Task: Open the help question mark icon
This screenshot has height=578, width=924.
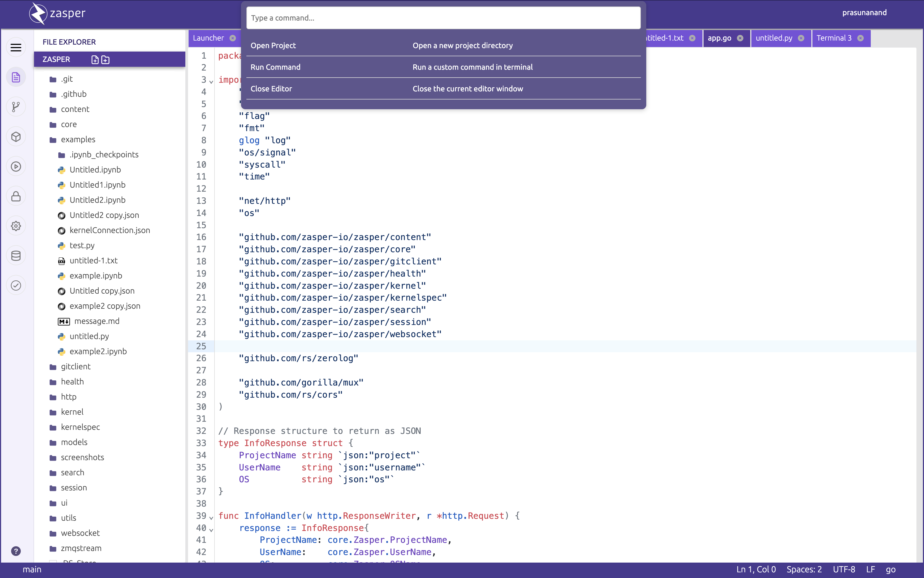Action: (16, 551)
